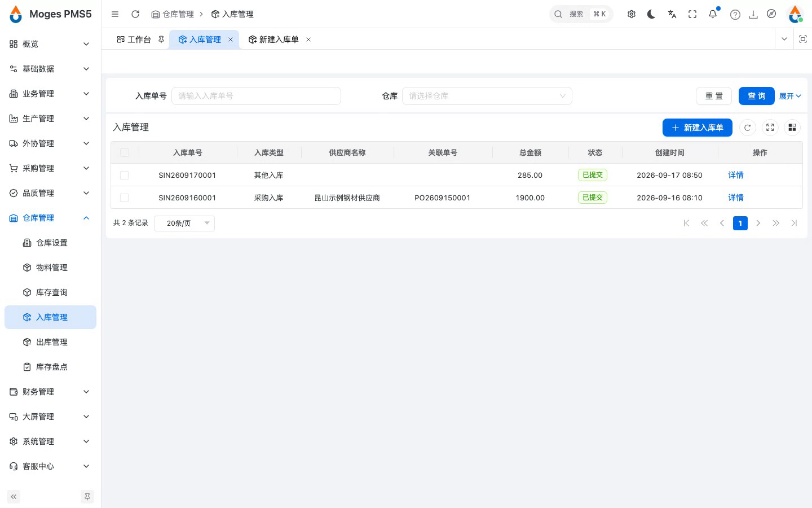This screenshot has width=812, height=508.
Task: Open the column settings grid icon
Action: (792, 128)
